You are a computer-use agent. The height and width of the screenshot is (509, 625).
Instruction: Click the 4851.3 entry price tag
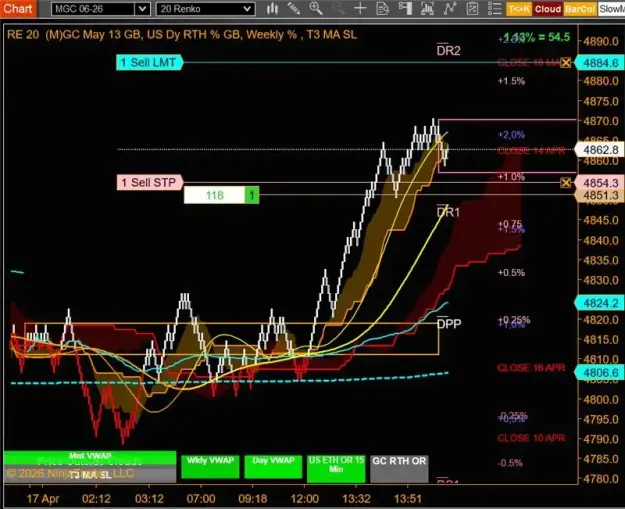click(x=600, y=195)
